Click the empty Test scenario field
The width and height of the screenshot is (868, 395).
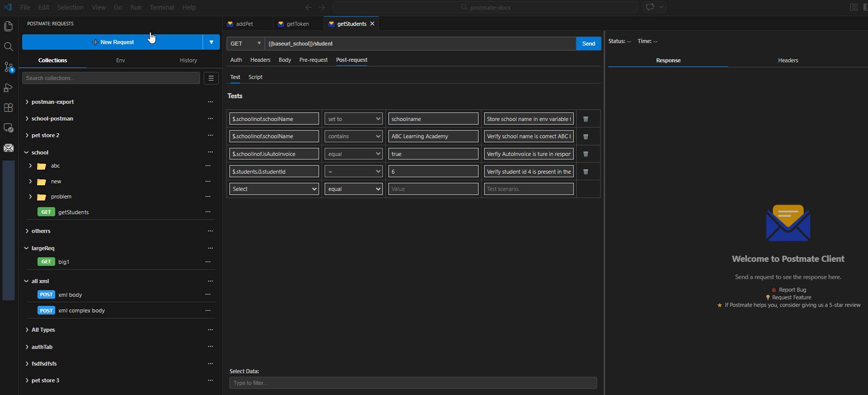point(529,189)
